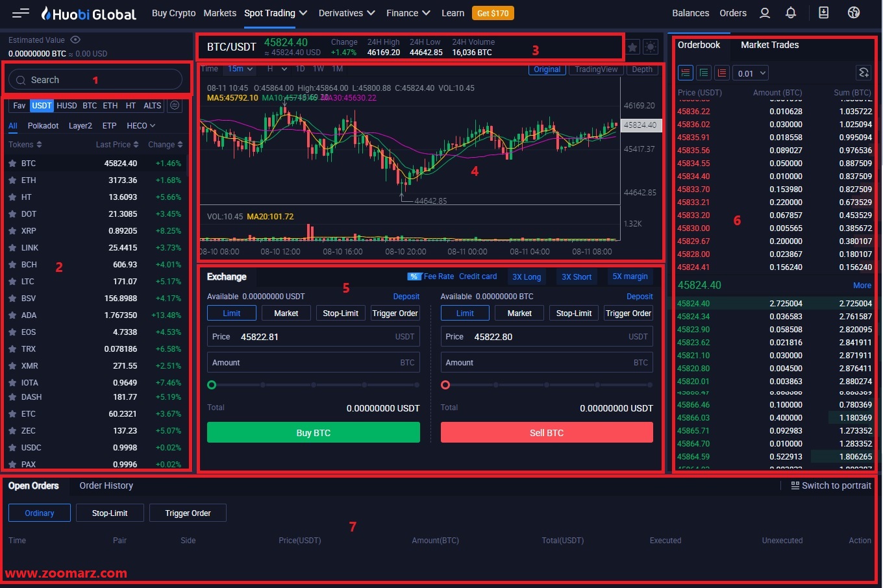This screenshot has width=883, height=588.
Task: Toggle light theme with sun icon
Action: (651, 47)
